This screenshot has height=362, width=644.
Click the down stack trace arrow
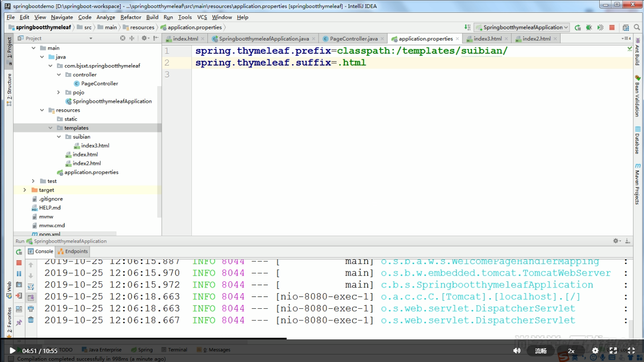tap(31, 276)
